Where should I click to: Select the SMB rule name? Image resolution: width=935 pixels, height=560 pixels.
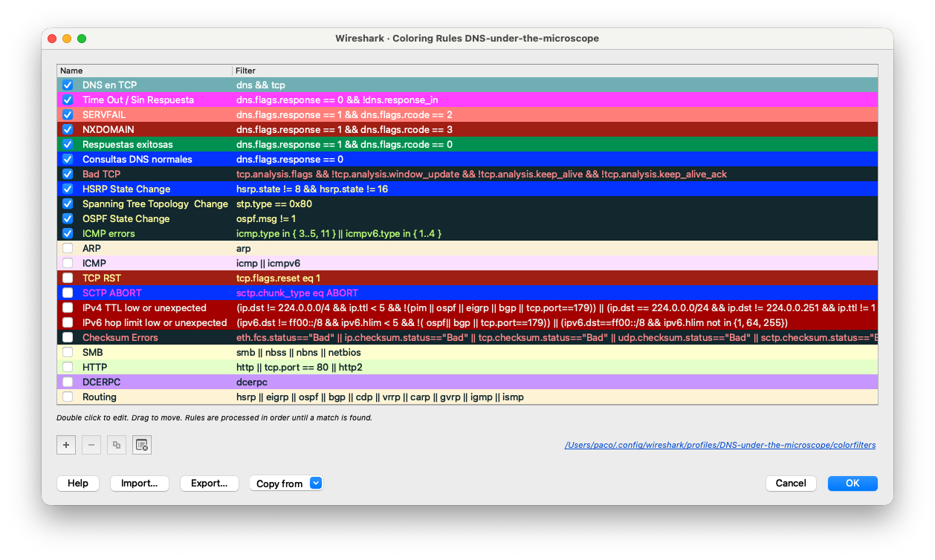pyautogui.click(x=93, y=353)
